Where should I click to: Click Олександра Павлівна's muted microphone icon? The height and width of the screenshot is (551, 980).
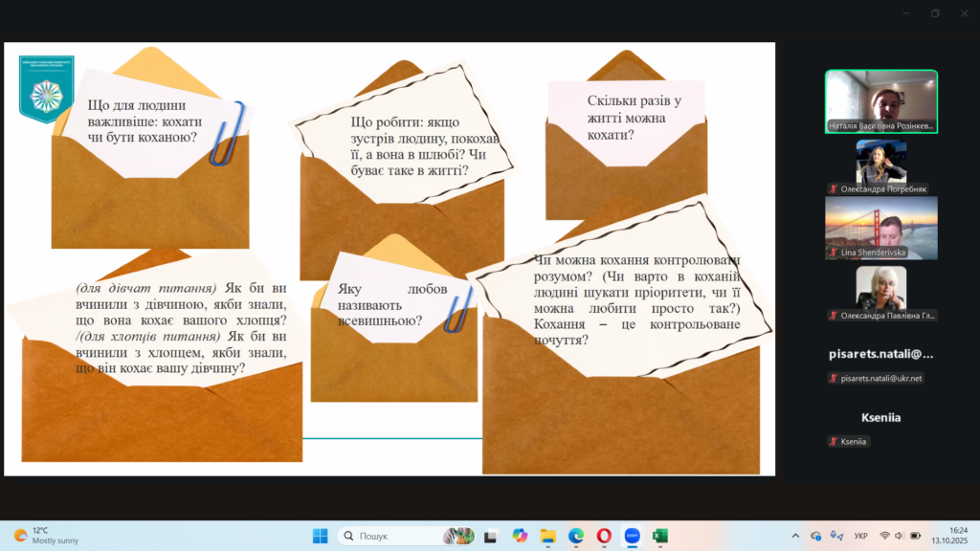tap(834, 315)
